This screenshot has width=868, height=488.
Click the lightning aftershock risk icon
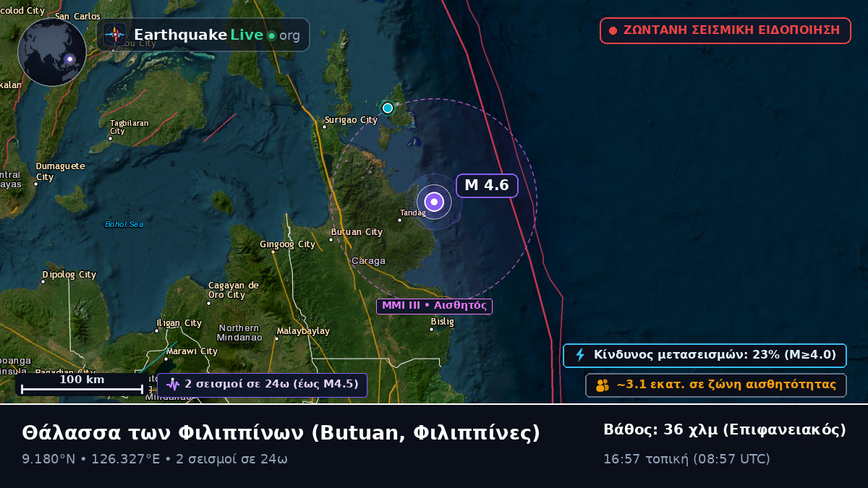[580, 355]
